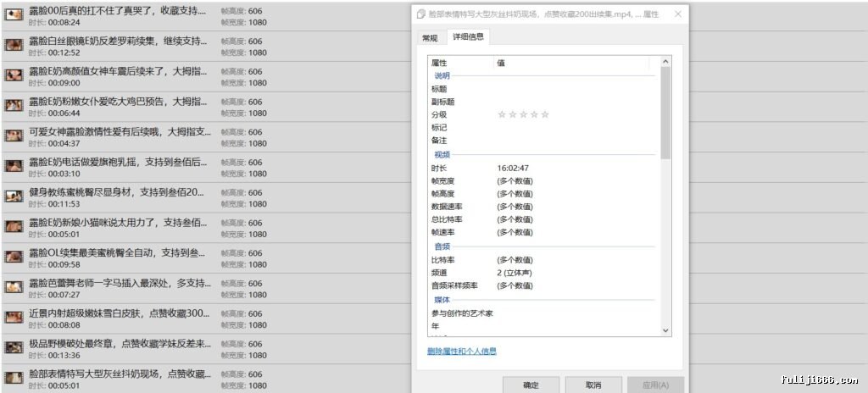
Task: Select the file row with 时长: 00:04:37
Action: 205,137
